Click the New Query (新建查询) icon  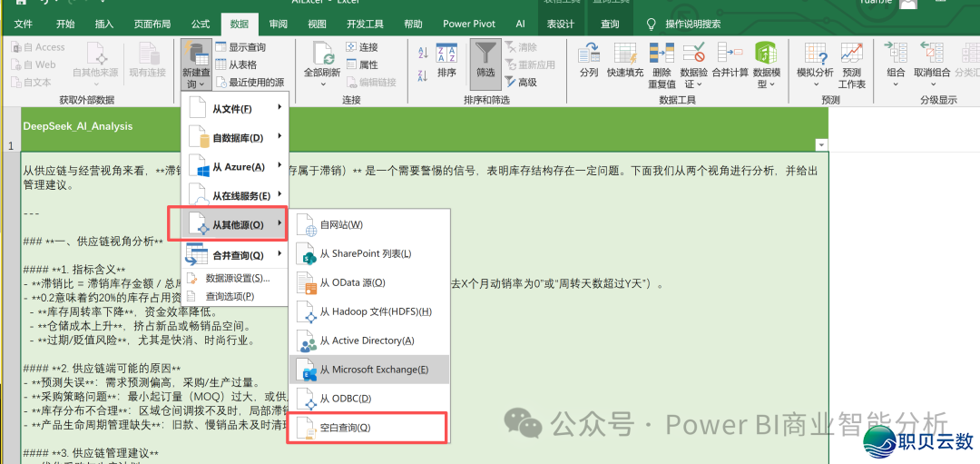196,53
